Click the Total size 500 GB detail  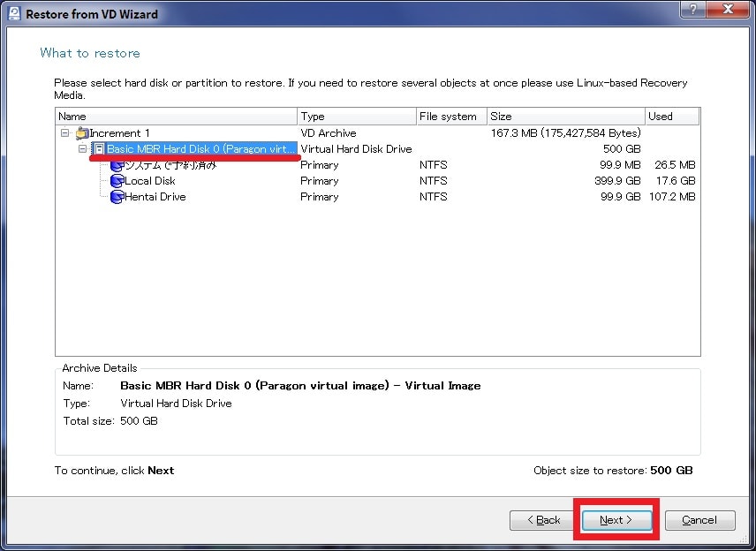point(139,421)
